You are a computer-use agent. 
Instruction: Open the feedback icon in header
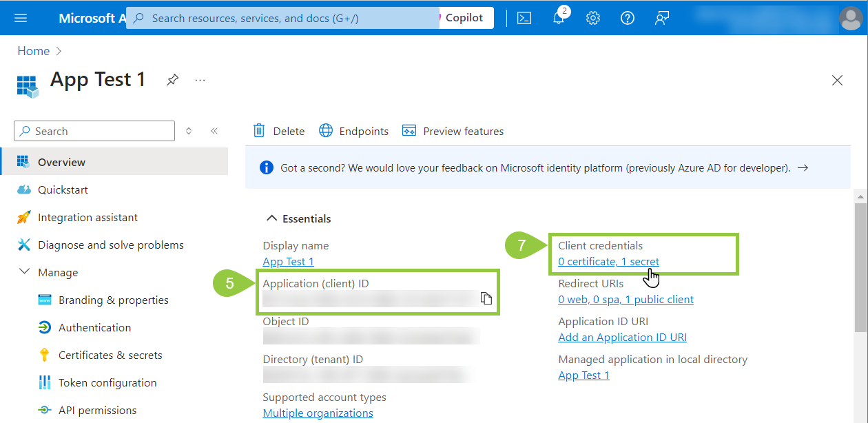tap(662, 18)
